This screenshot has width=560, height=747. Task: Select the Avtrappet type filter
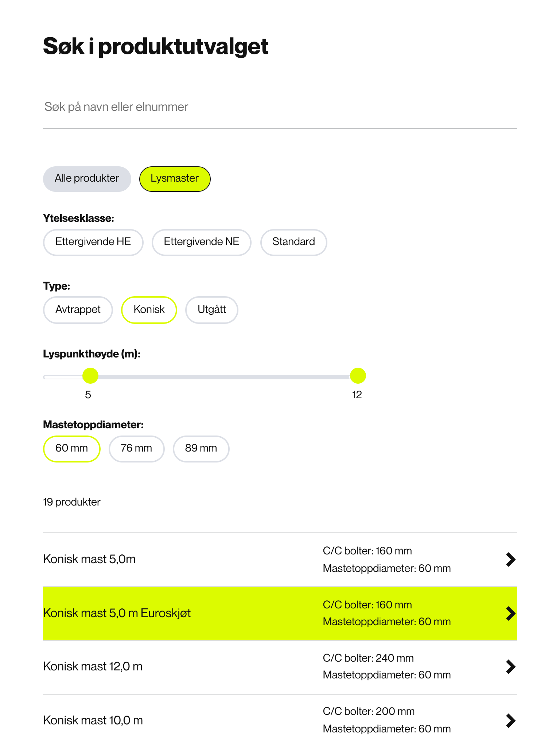point(78,310)
